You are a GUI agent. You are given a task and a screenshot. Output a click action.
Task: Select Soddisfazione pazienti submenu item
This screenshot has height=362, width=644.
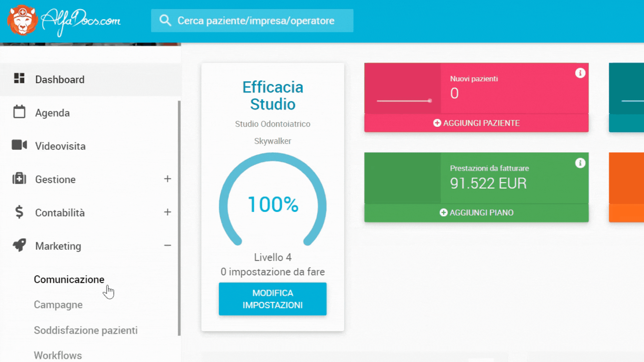point(86,330)
